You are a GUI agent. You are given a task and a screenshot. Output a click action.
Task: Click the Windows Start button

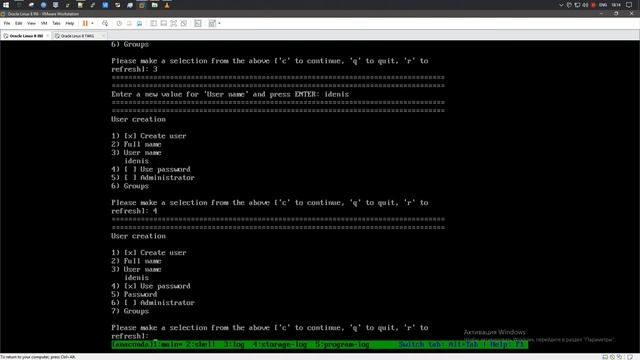tap(6, 5)
